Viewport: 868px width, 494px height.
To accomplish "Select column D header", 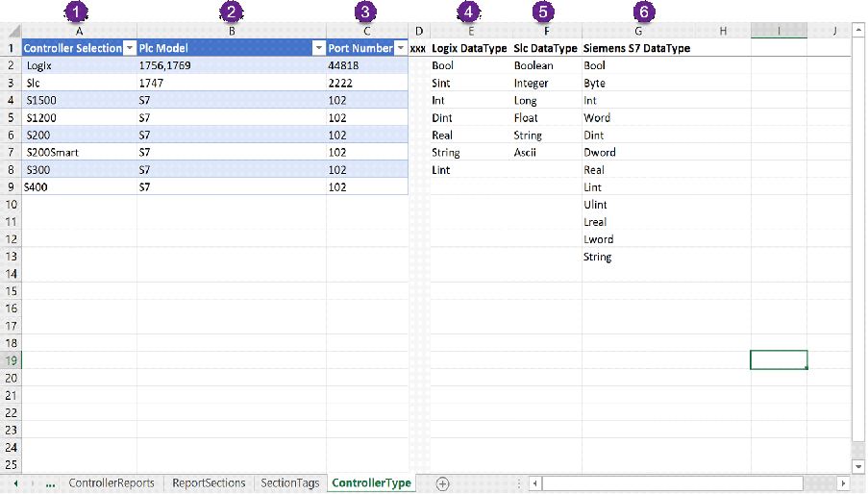I will point(419,32).
